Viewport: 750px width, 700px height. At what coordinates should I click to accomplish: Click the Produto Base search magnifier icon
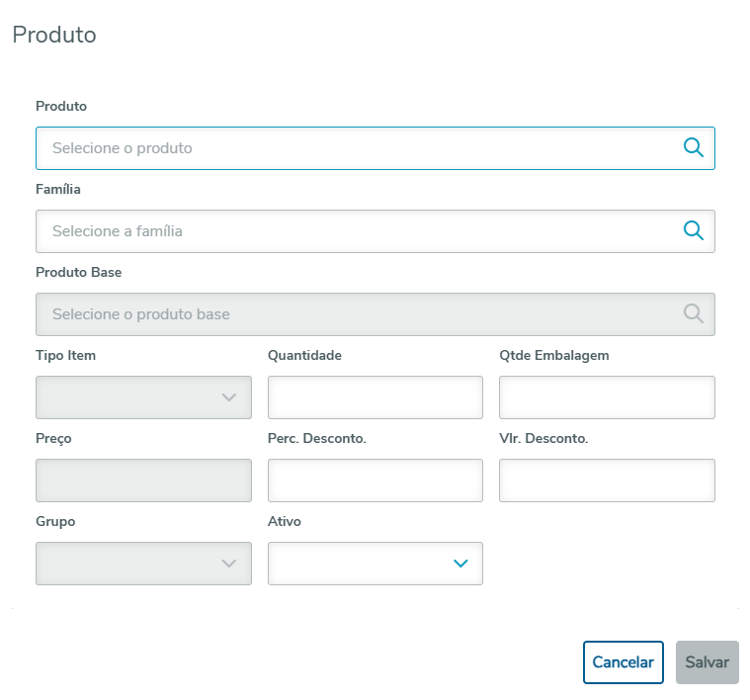(694, 314)
